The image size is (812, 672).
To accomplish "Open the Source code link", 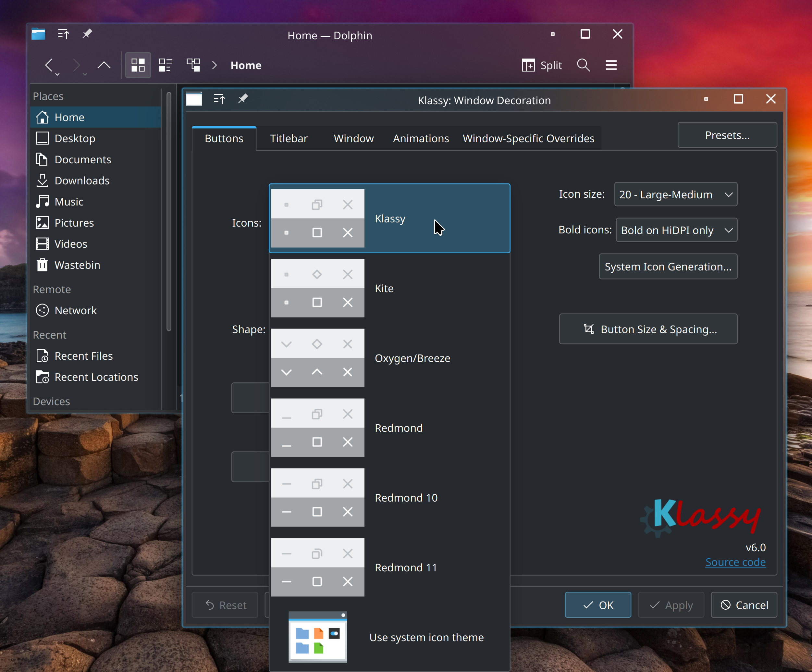I will tap(735, 562).
